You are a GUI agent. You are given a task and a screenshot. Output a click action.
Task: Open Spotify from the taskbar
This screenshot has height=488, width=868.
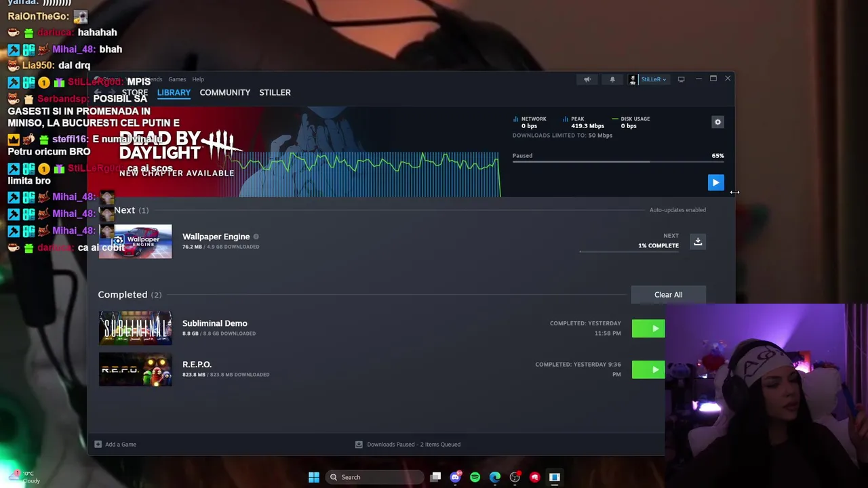coord(475,477)
